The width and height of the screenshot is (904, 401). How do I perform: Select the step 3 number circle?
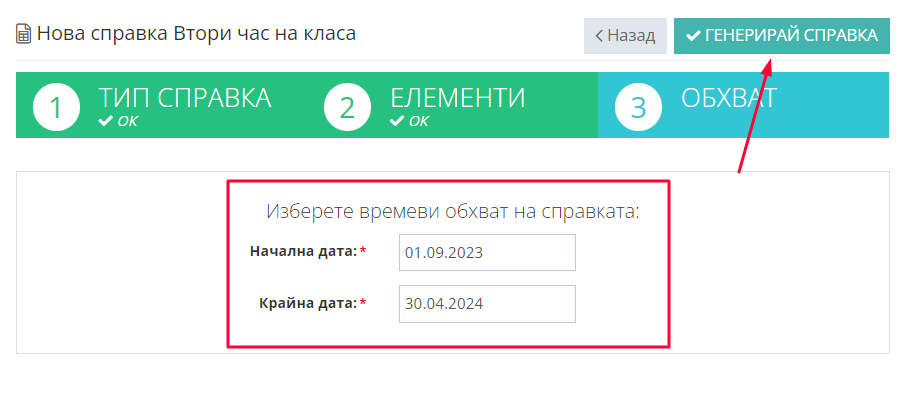638,108
